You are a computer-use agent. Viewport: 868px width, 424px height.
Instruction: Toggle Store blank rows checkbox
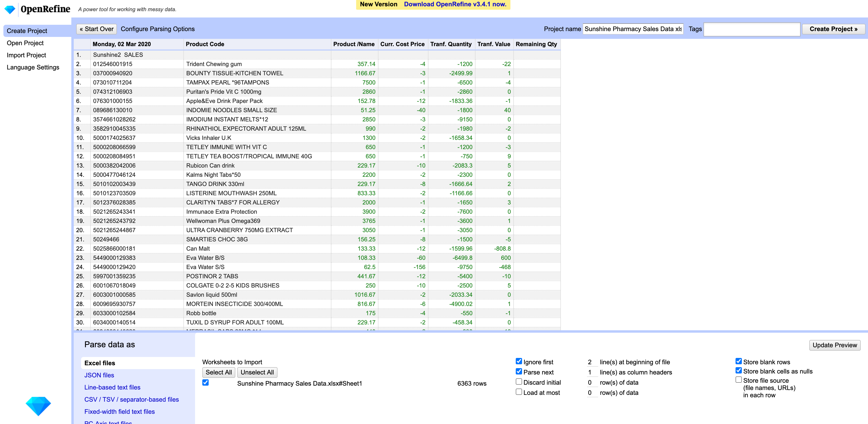(x=738, y=361)
